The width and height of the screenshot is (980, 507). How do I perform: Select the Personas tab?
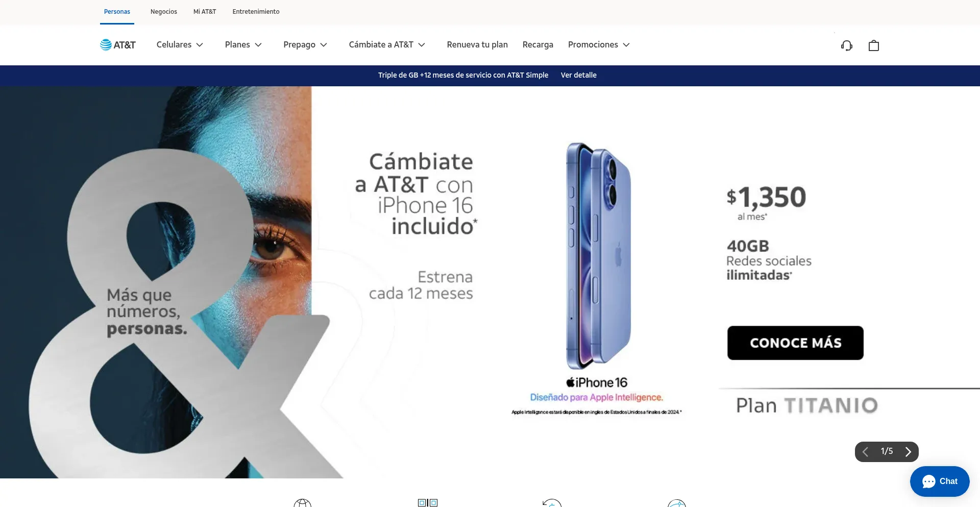[117, 12]
